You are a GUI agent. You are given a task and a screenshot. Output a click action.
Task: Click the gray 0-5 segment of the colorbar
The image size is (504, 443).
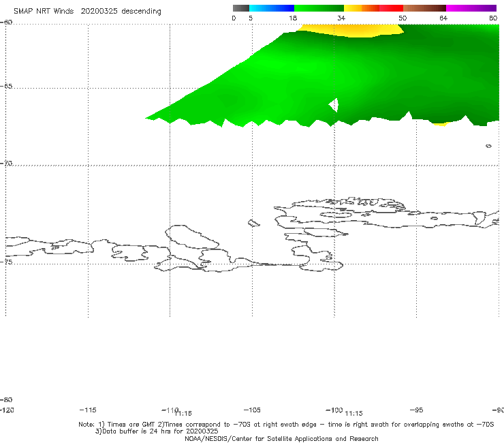tap(241, 8)
